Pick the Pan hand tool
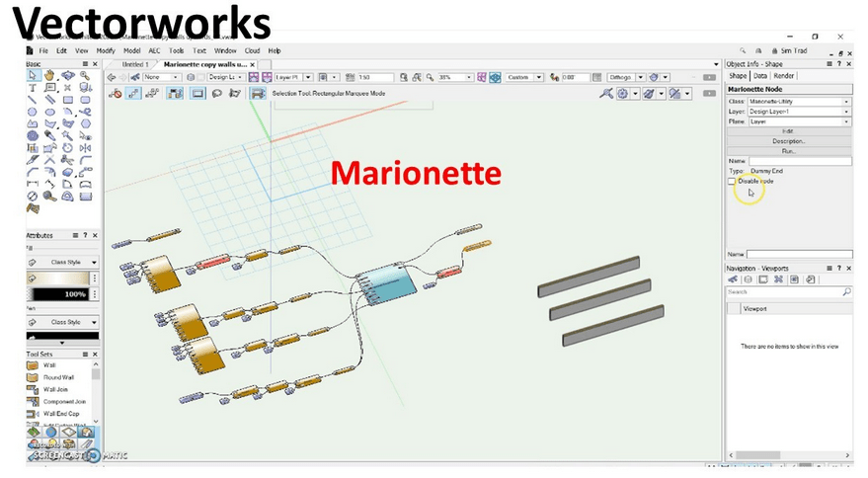 click(x=49, y=75)
